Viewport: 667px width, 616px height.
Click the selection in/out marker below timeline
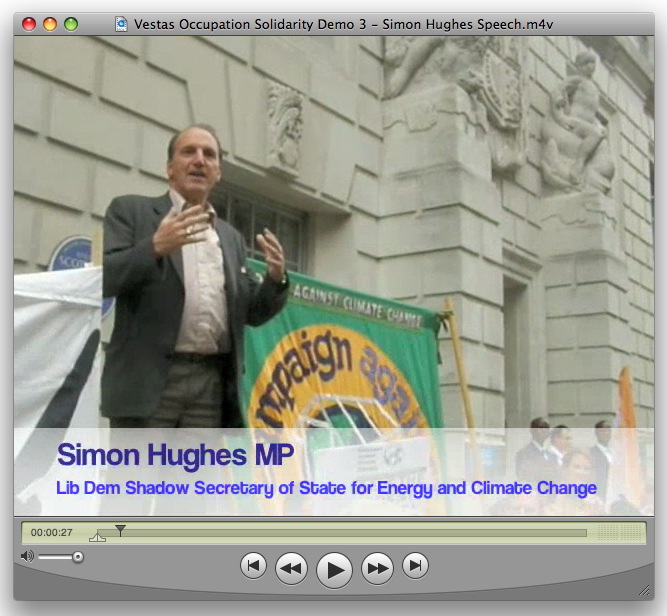97,537
